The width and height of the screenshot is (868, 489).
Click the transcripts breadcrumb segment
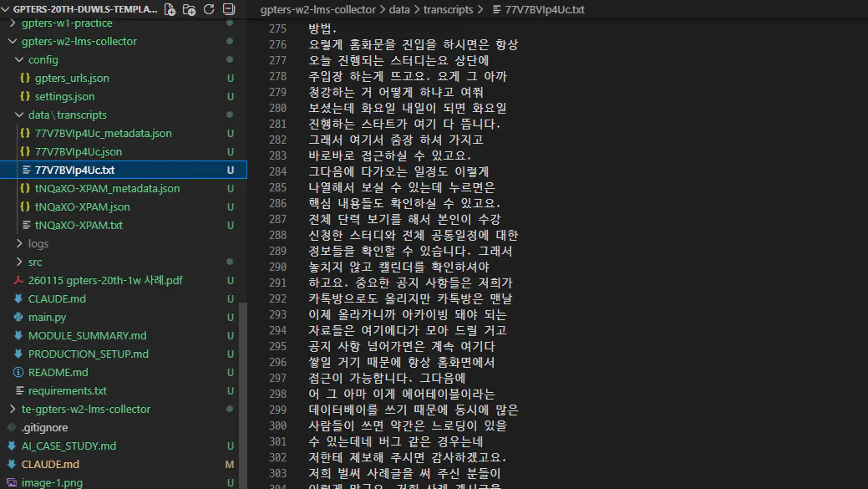pos(448,9)
